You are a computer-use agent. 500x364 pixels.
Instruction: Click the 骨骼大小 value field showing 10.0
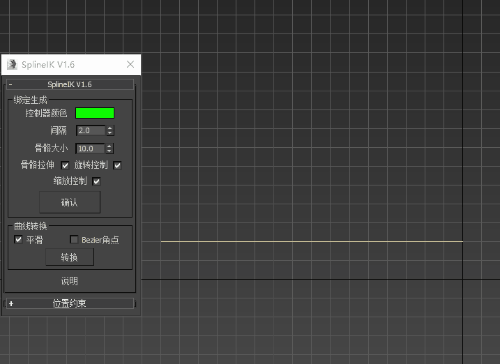click(90, 148)
